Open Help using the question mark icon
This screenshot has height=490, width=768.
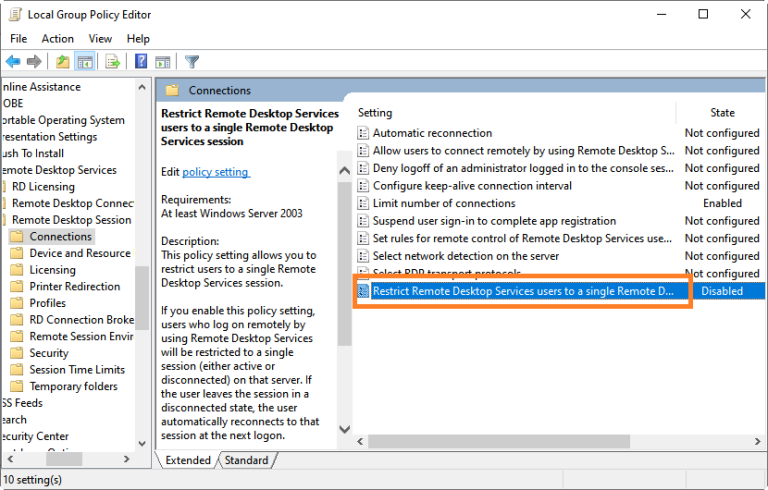[x=141, y=62]
